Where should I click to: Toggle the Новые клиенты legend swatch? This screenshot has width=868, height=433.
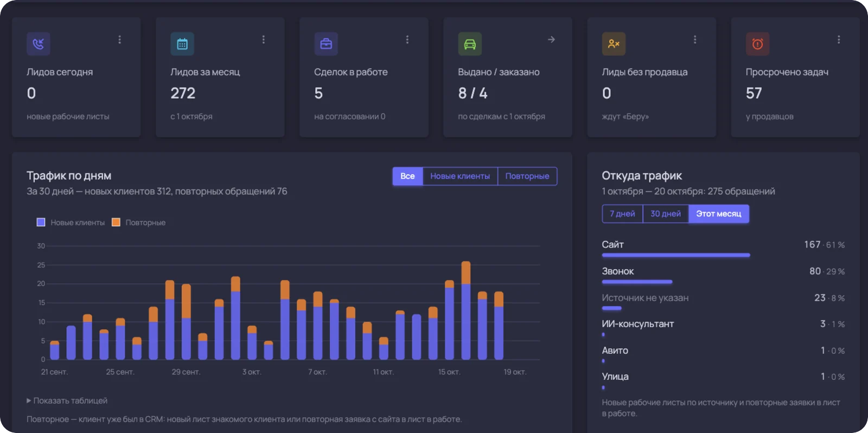[41, 222]
